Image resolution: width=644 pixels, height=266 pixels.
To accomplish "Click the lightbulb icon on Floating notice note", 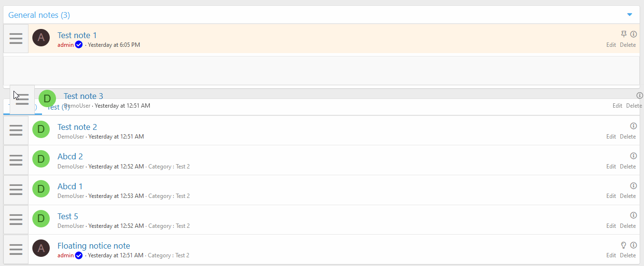I will (x=624, y=245).
